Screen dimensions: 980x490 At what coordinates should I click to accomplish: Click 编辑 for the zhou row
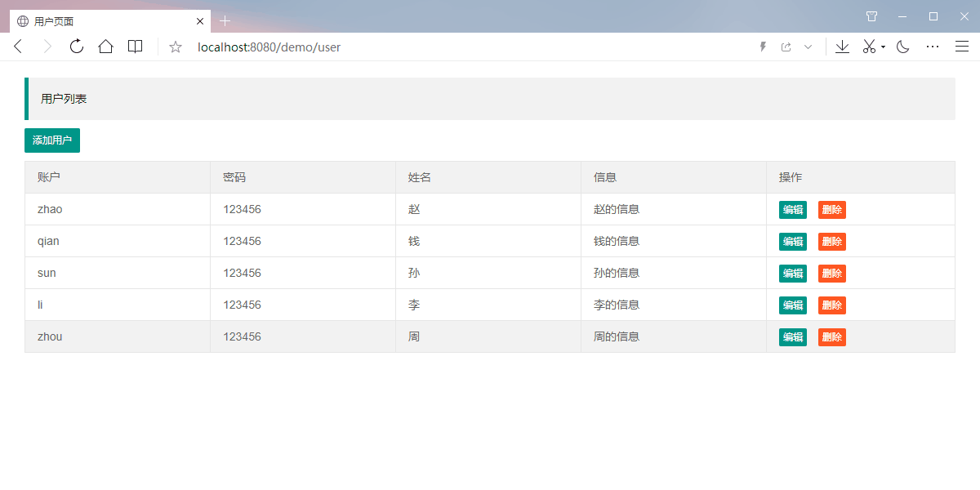click(x=793, y=337)
